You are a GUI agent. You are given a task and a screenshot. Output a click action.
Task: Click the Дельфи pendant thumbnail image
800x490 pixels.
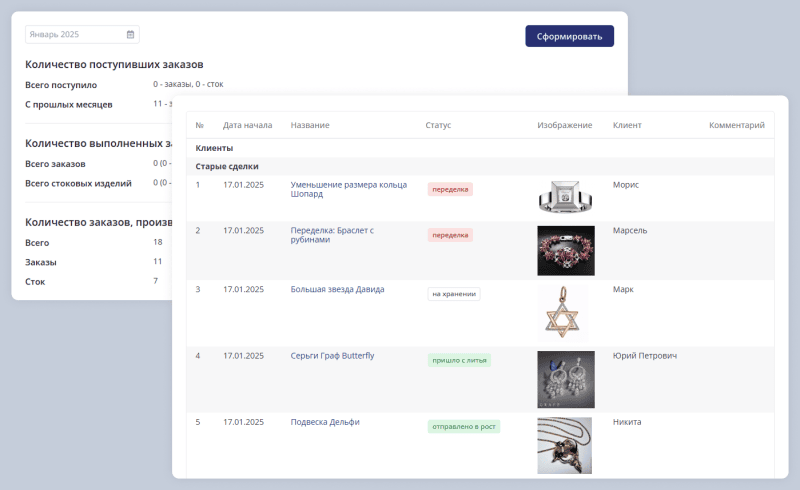click(565, 444)
